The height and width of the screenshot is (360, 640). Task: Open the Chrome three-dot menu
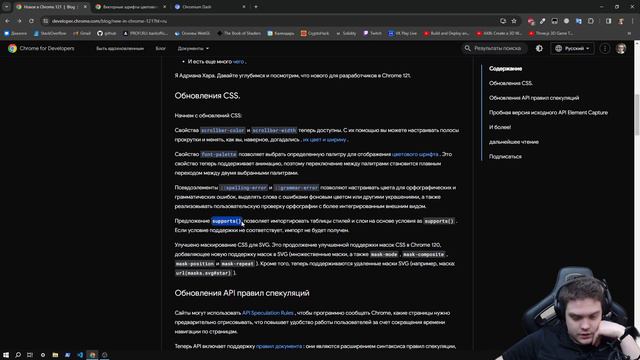pos(633,21)
